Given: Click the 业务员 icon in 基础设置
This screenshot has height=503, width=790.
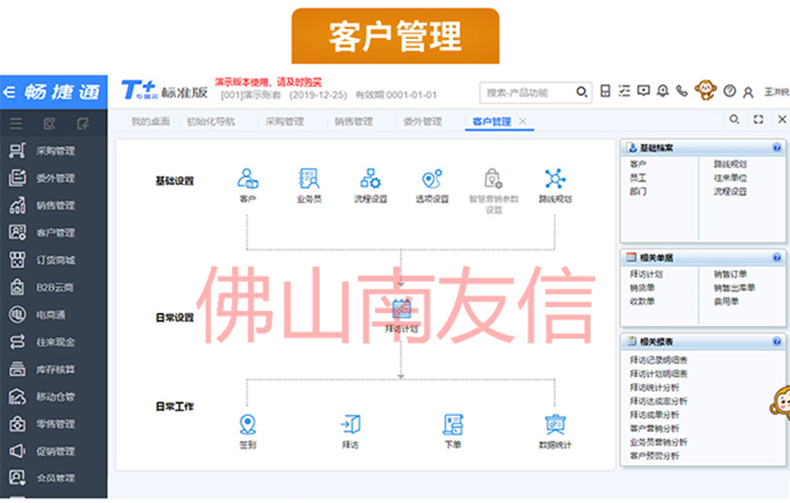Looking at the screenshot, I should (309, 178).
